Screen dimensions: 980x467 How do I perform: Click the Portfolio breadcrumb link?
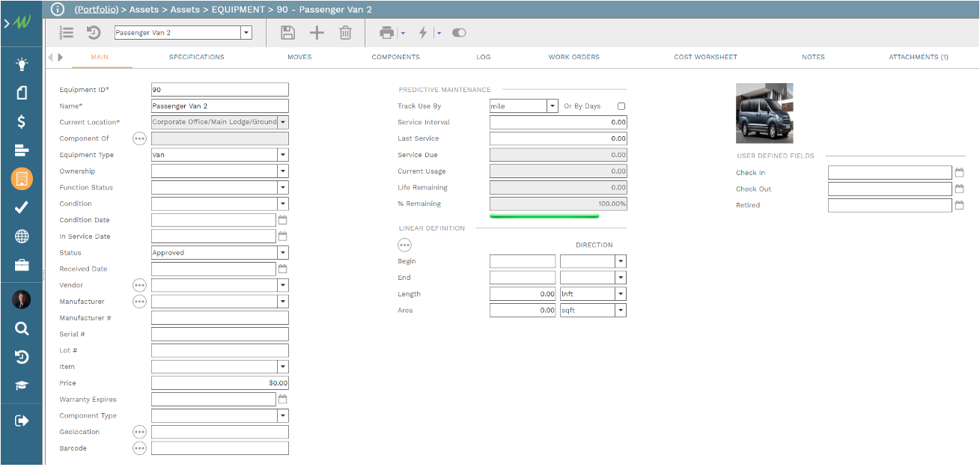pyautogui.click(x=97, y=10)
